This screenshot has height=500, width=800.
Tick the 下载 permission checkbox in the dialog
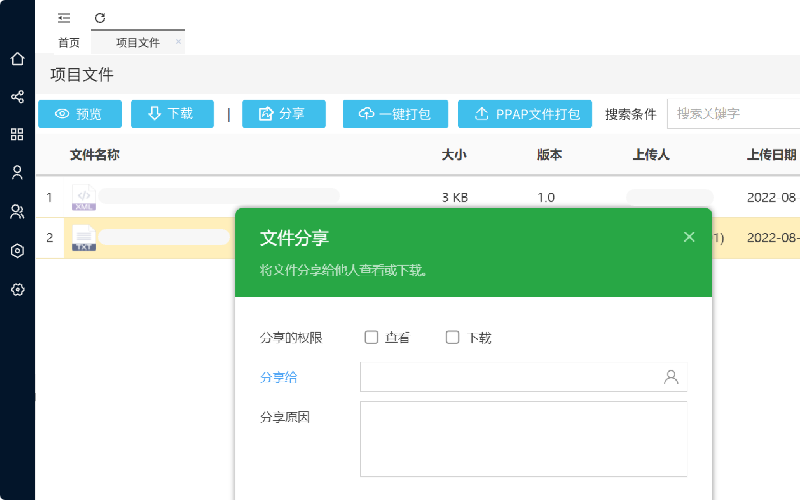point(452,338)
